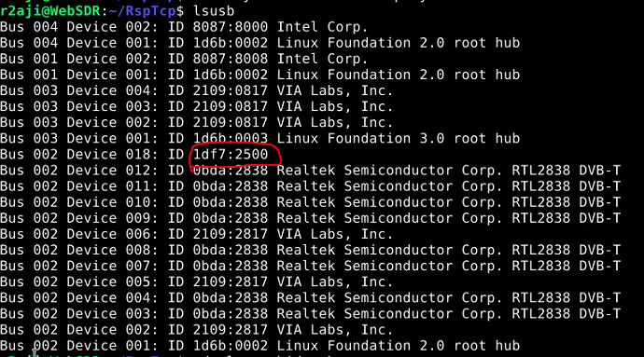Viewport: 644px width, 357px height.
Task: Click Bus 002 Device 004 Realtek line
Action: (310, 298)
